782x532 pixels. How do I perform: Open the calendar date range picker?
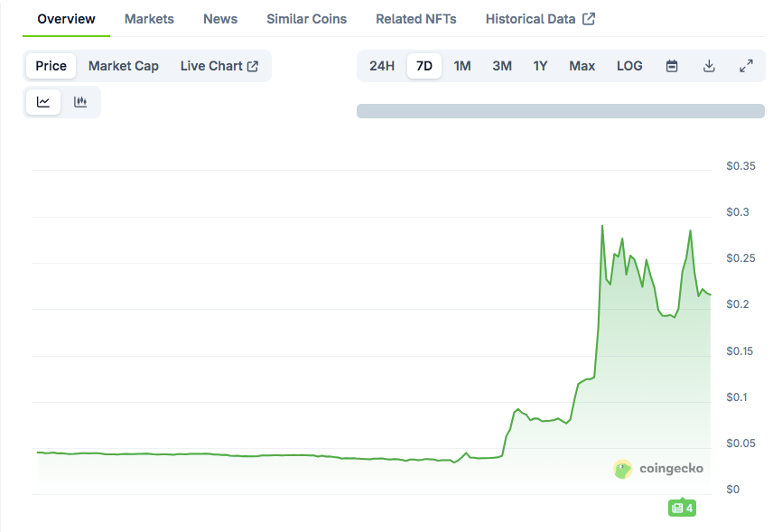[x=672, y=66]
